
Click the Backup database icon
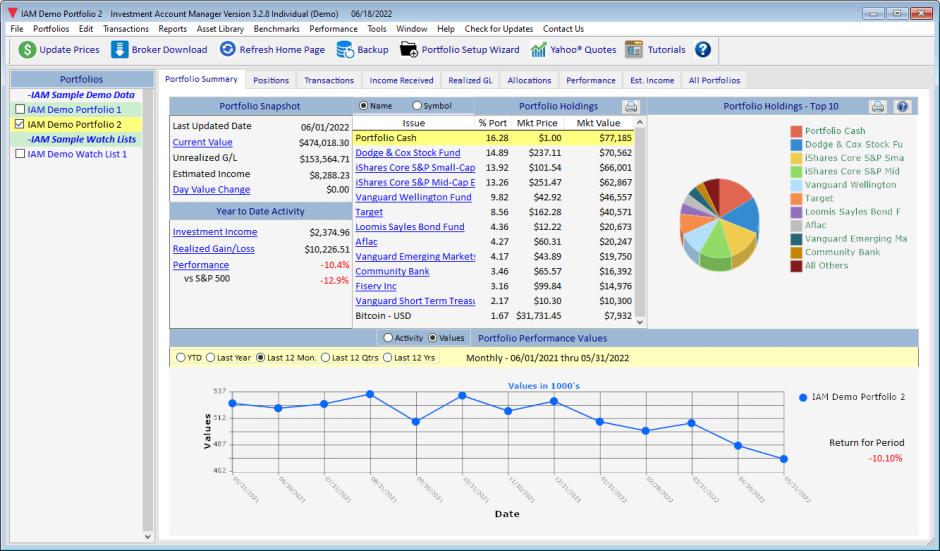coord(345,50)
